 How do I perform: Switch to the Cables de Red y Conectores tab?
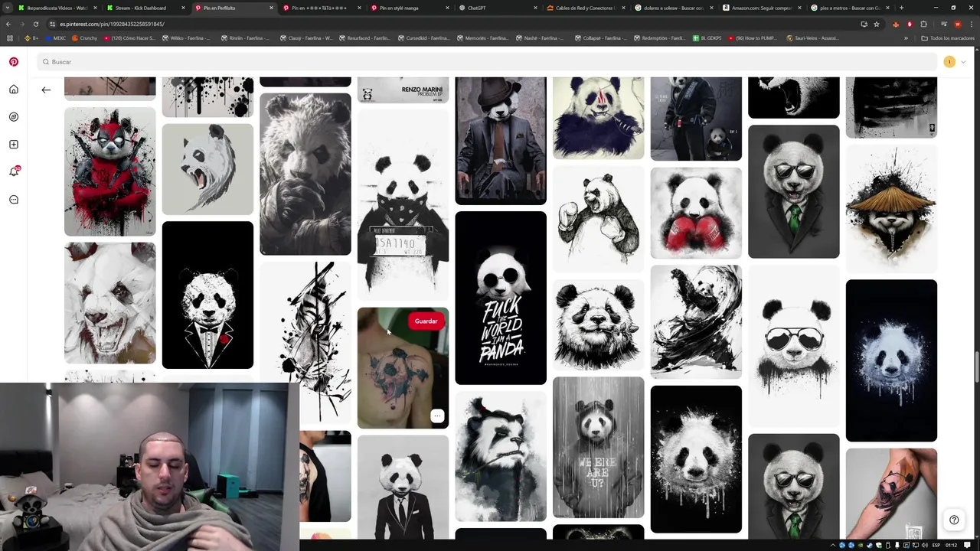click(585, 8)
